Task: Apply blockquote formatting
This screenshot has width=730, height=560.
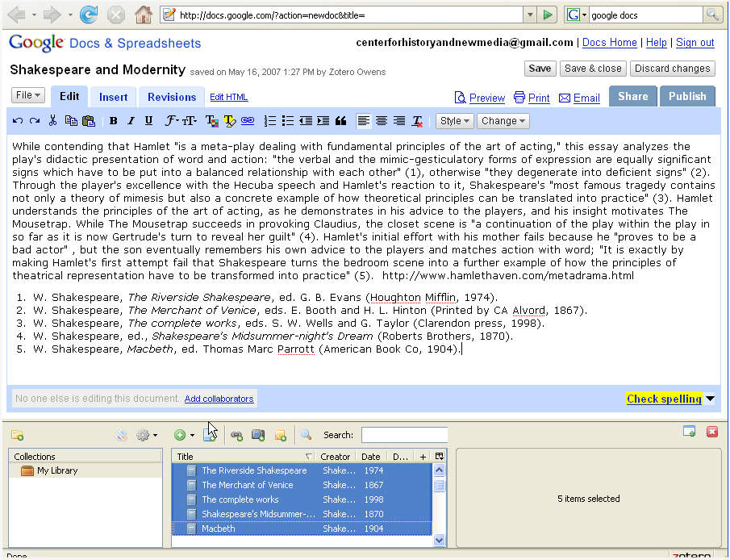Action: click(x=340, y=121)
